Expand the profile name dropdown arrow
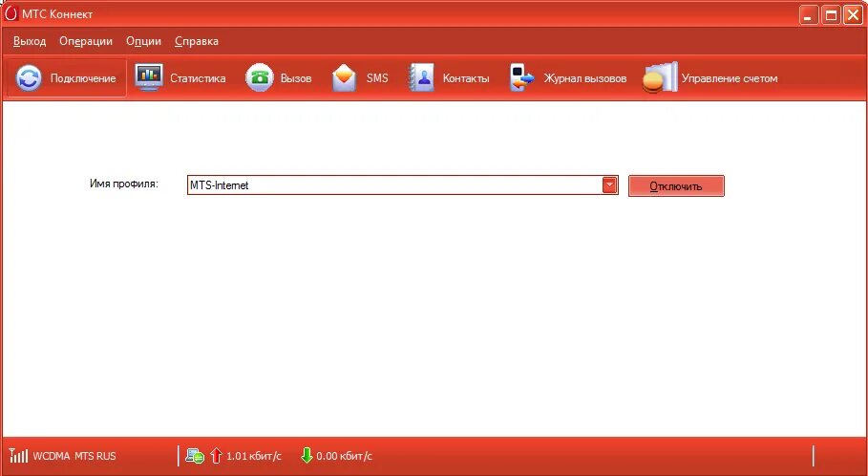The height and width of the screenshot is (476, 868). [x=609, y=185]
